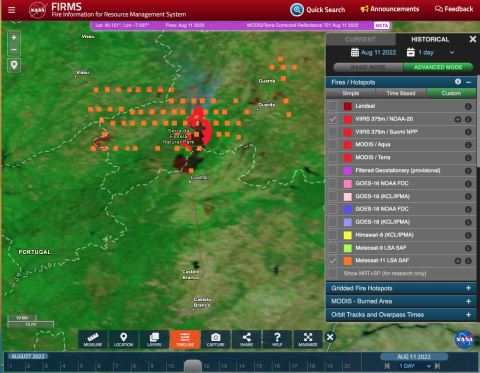Open the hamburger main menu
The width and height of the screenshot is (480, 373).
(12, 10)
